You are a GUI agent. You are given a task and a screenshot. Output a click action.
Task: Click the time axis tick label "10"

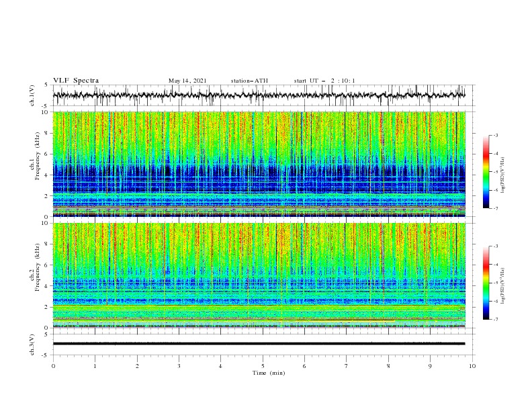(472, 366)
